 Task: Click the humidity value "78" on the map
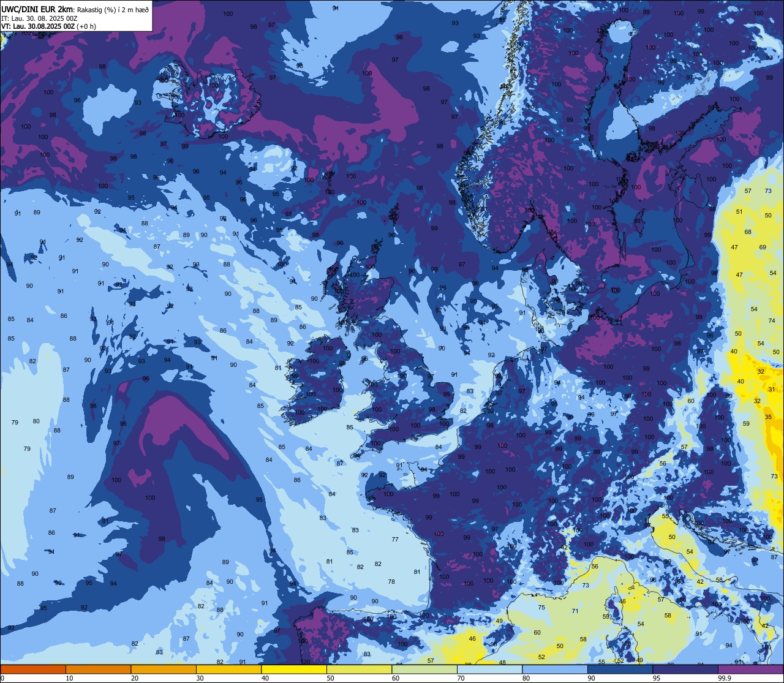391,582
